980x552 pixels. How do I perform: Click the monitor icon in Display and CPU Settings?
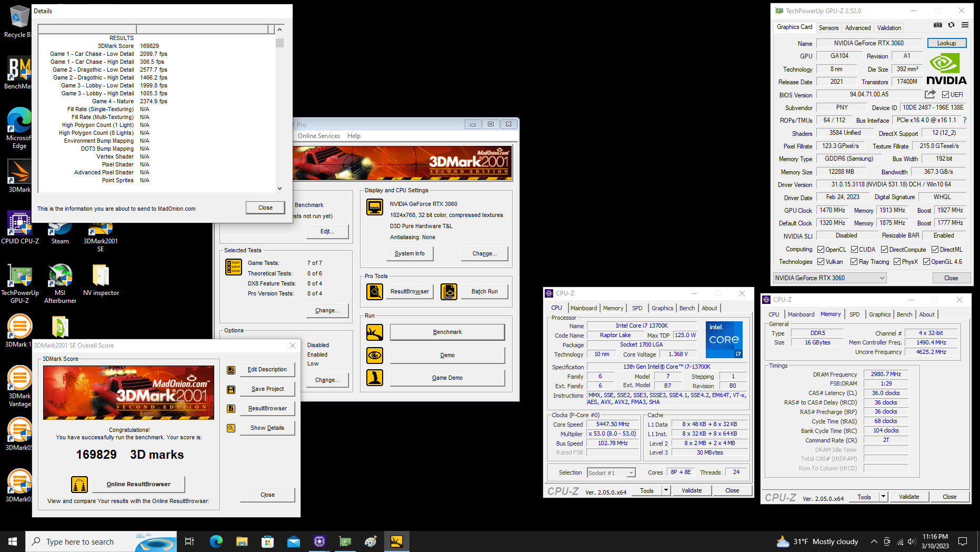coord(375,207)
